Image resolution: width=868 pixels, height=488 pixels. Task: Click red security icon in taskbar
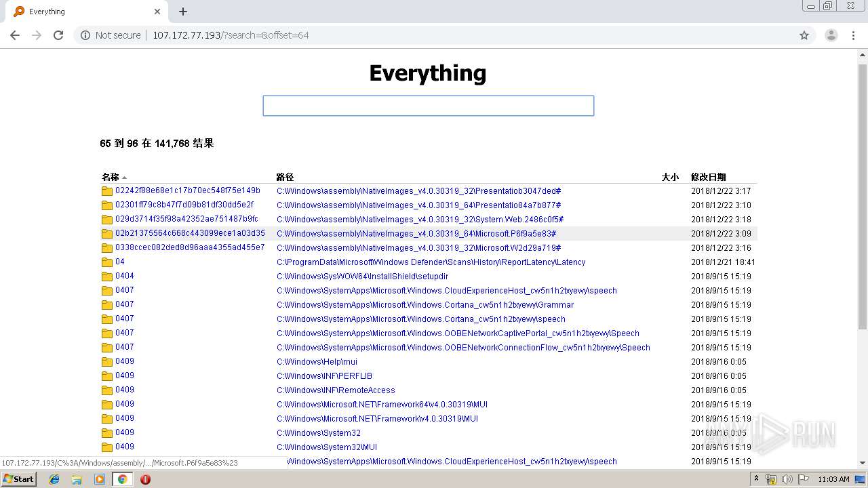[145, 479]
